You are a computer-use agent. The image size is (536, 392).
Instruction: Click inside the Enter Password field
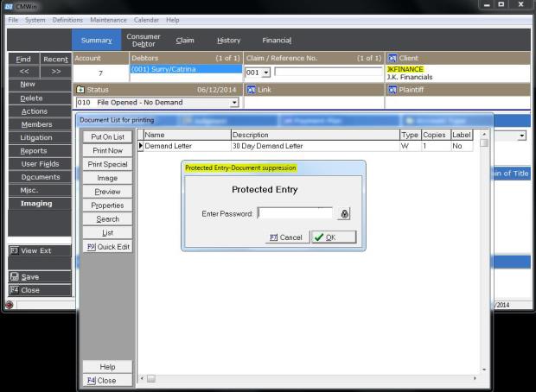[294, 213]
